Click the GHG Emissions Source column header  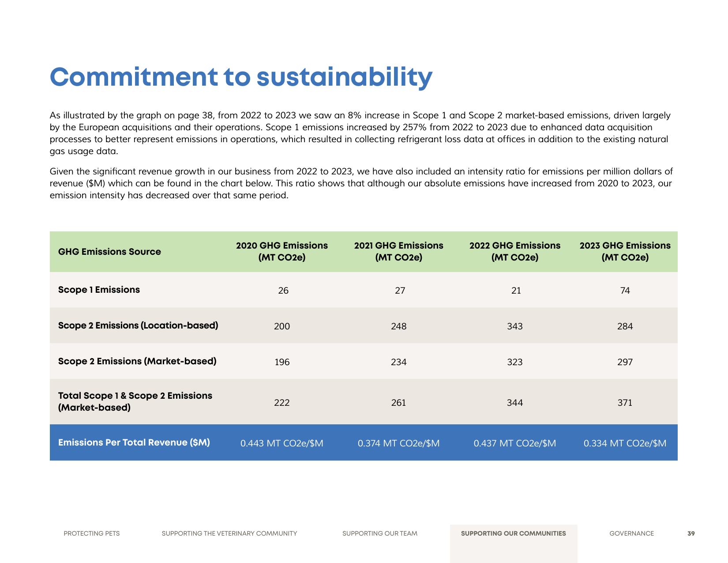coord(109,252)
